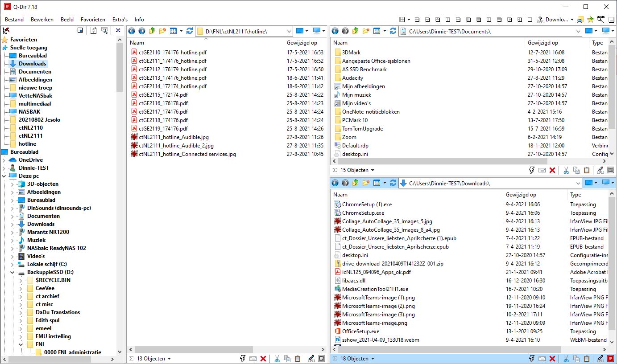This screenshot has height=364, width=617.
Task: Expand the OneDrive tree node
Action: click(4, 160)
